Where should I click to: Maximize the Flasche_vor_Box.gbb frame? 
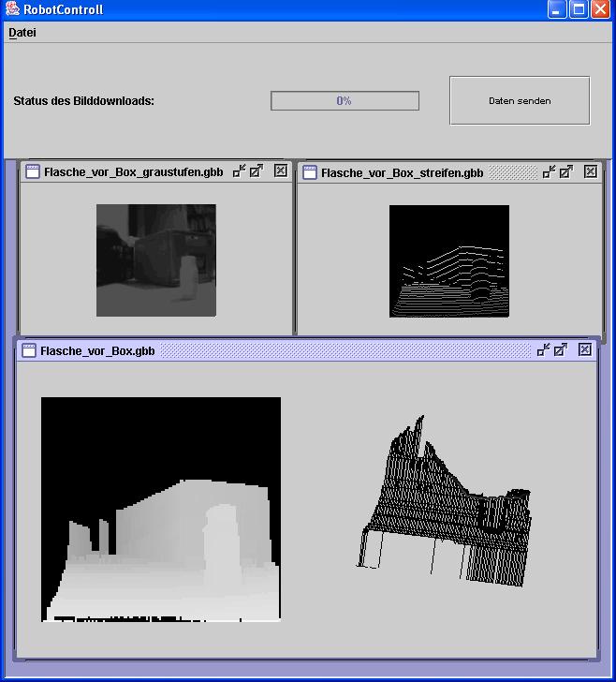pyautogui.click(x=561, y=349)
